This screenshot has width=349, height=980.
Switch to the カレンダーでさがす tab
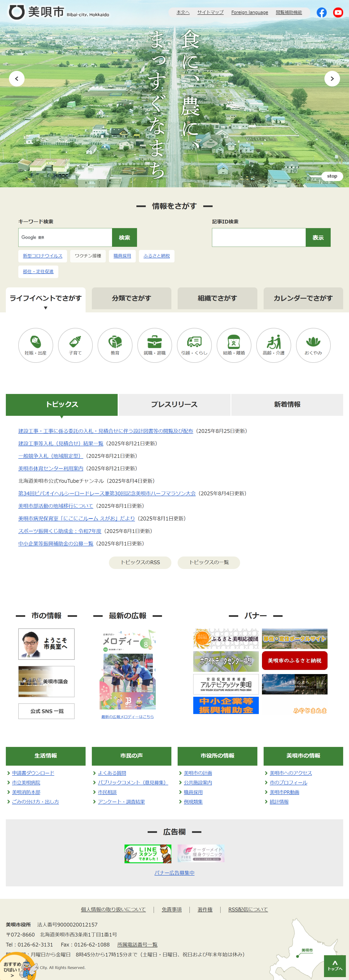pyautogui.click(x=303, y=298)
